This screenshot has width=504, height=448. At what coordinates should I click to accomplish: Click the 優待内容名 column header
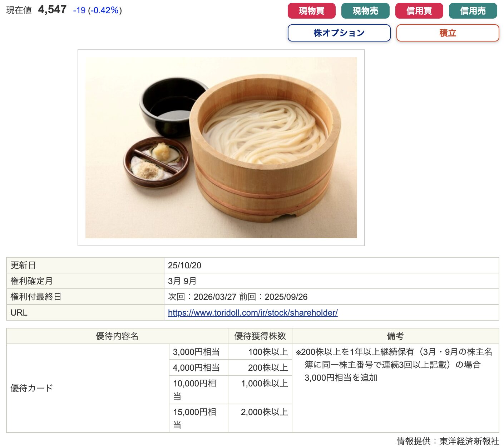pyautogui.click(x=117, y=336)
